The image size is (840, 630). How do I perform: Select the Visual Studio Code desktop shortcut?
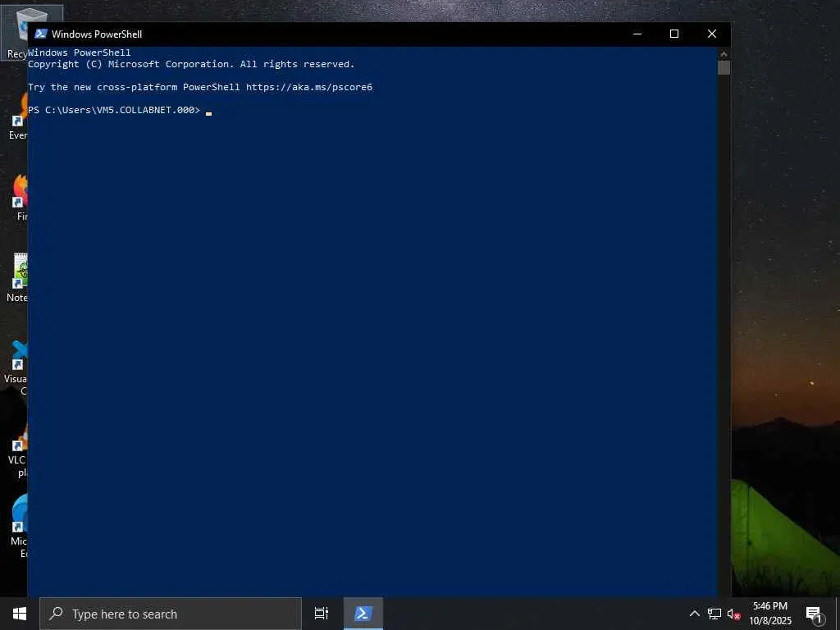click(16, 367)
